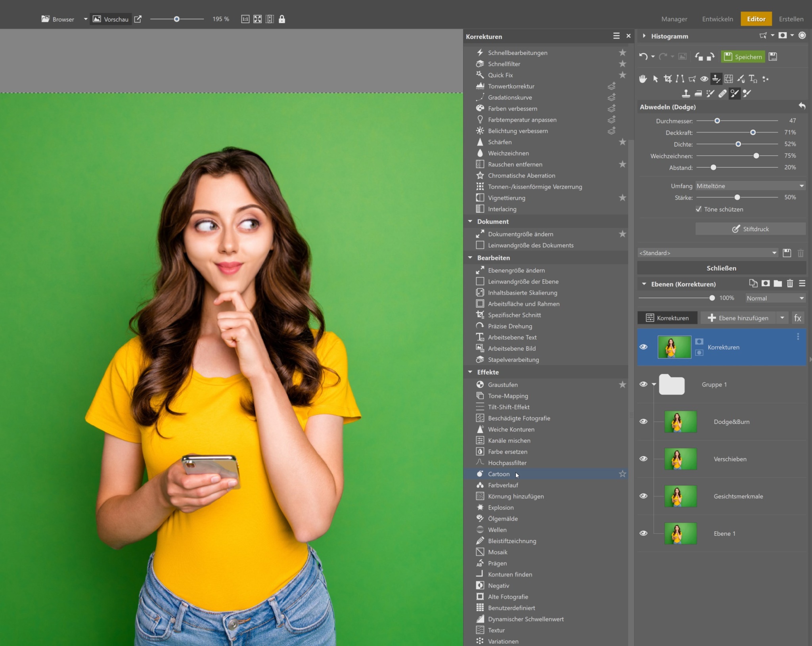Image resolution: width=812 pixels, height=646 pixels.
Task: Collapse the Ebenen (Korrekturen) panel
Action: [x=644, y=284]
